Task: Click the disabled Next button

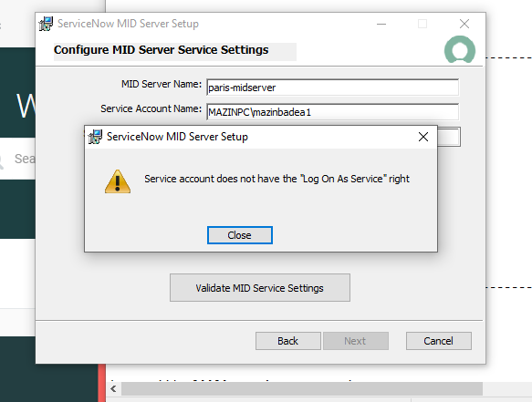Action: click(x=356, y=341)
